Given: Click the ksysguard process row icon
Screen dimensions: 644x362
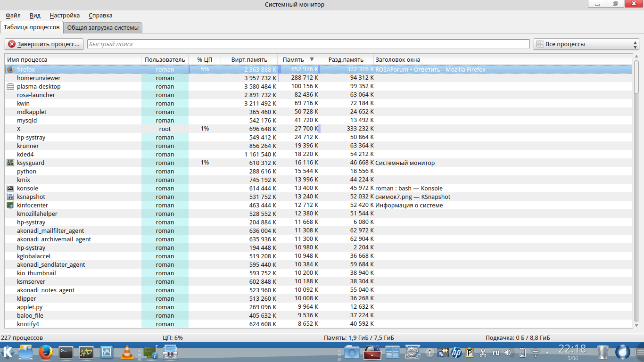Looking at the screenshot, I should 10,163.
